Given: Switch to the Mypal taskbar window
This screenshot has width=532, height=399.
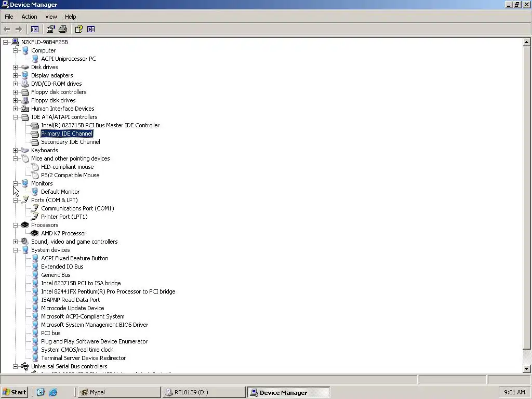Looking at the screenshot, I should coord(119,392).
